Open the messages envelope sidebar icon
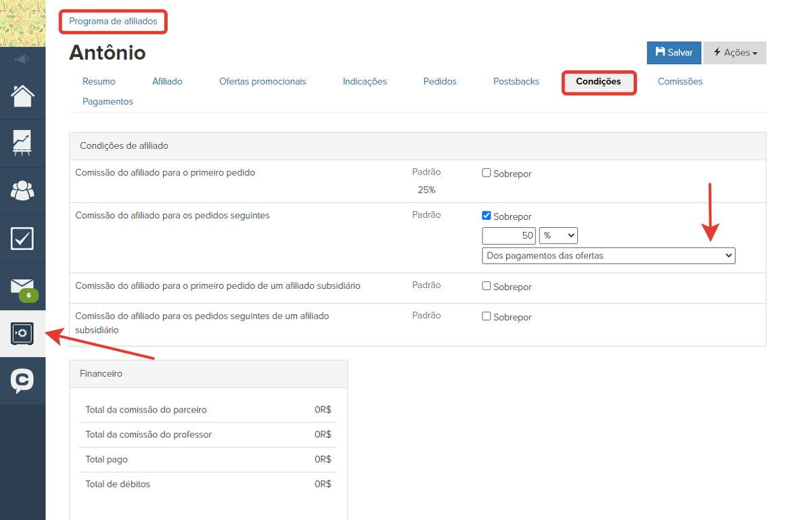Viewport: 812px width, 520px height. point(22,286)
